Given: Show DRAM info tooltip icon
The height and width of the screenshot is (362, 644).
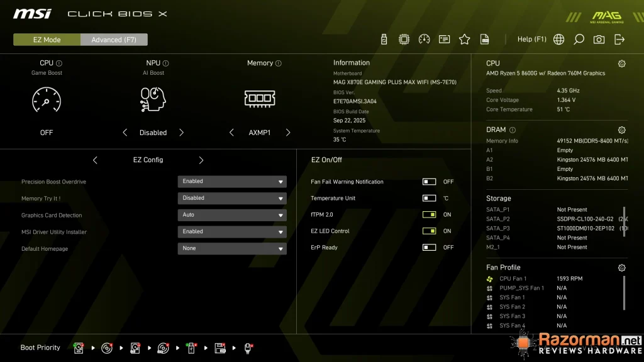Looking at the screenshot, I should click(x=513, y=130).
